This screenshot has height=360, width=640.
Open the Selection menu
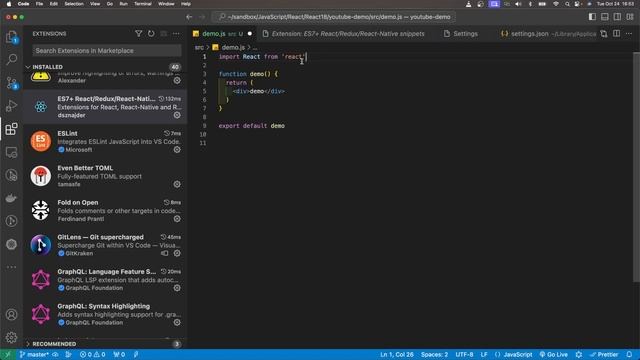coord(74,4)
